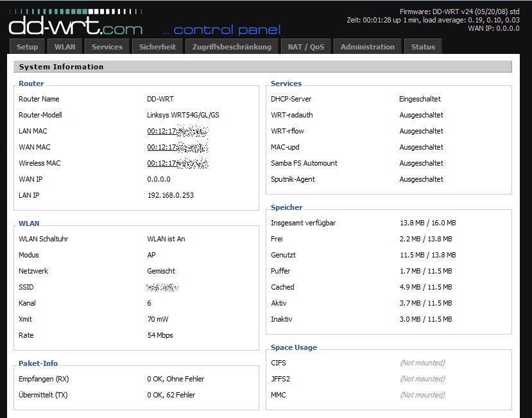Open the Setup tab

[x=26, y=46]
